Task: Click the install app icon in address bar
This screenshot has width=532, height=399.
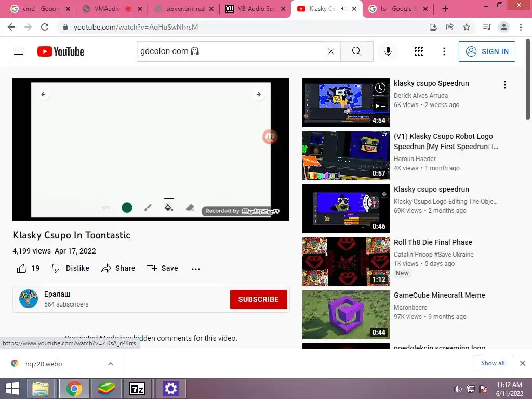Action: tap(433, 27)
